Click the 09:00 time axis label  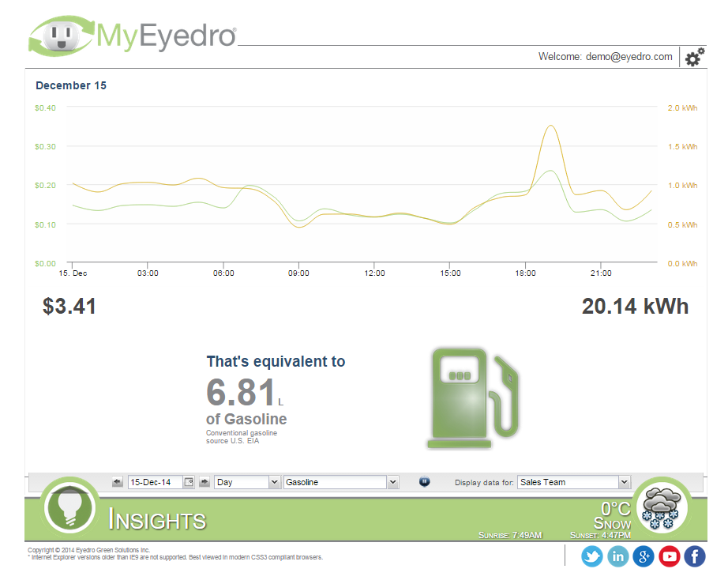point(298,273)
